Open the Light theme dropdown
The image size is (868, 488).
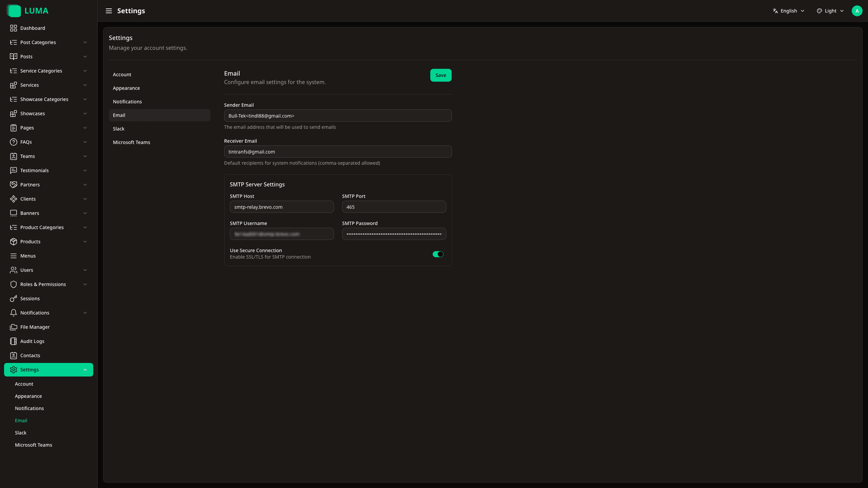pos(830,11)
